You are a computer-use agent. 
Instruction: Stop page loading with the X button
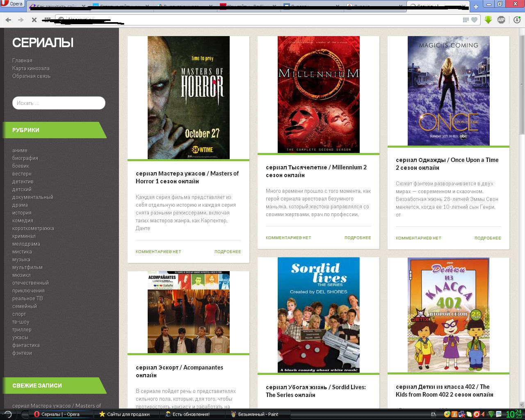click(34, 20)
